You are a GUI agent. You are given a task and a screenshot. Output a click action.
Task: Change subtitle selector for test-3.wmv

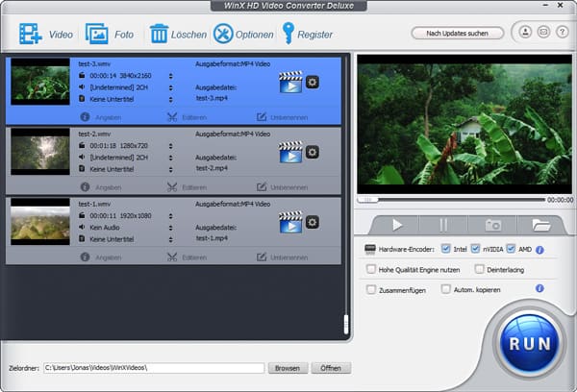pyautogui.click(x=171, y=99)
